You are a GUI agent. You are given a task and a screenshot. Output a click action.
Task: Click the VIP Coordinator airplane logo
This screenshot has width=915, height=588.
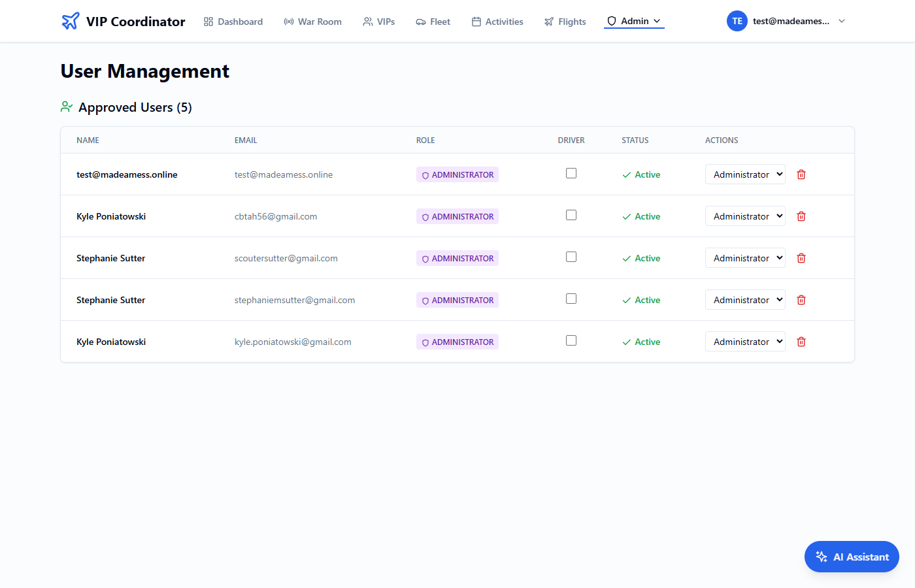[x=71, y=21]
